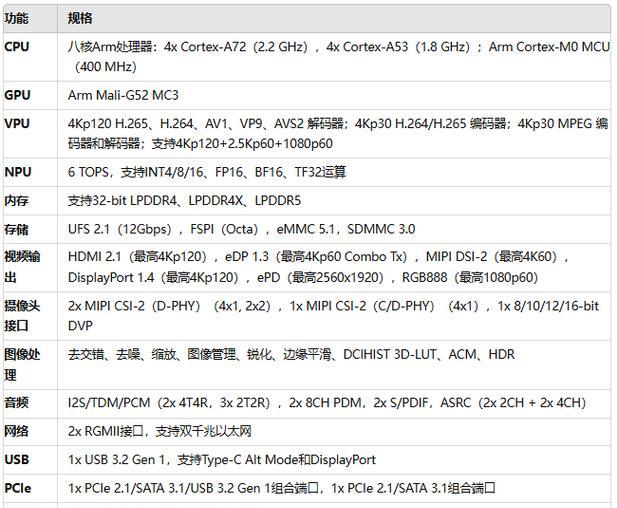The width and height of the screenshot is (617, 508).
Task: Click the 八核Arm处理器 CPU specification text
Action: pos(338,57)
